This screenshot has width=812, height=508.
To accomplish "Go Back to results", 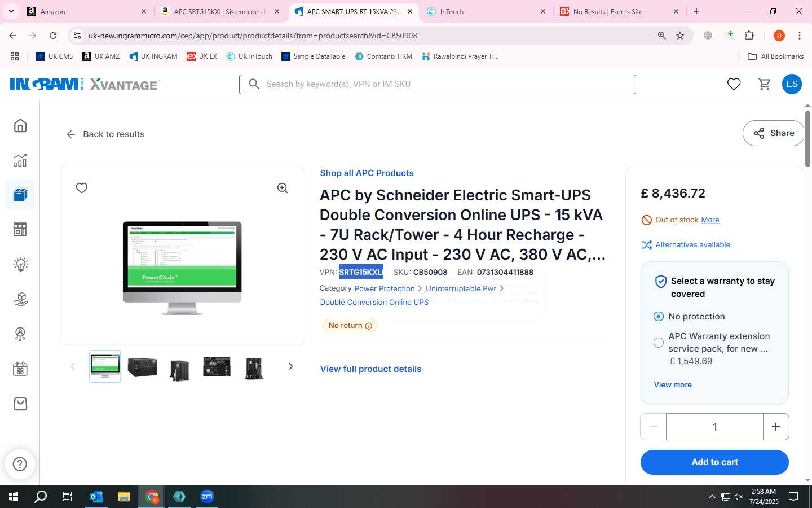I will pos(105,134).
